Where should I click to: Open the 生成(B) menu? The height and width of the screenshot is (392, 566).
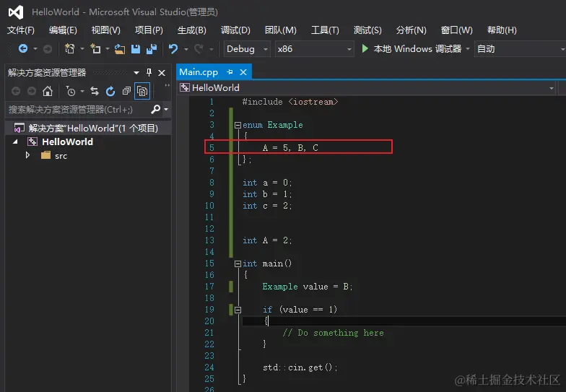click(192, 30)
